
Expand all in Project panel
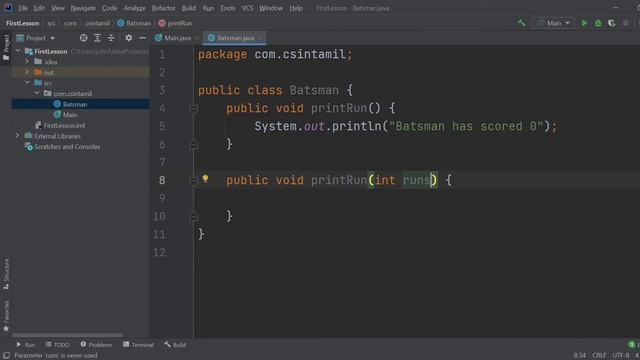pos(98,38)
